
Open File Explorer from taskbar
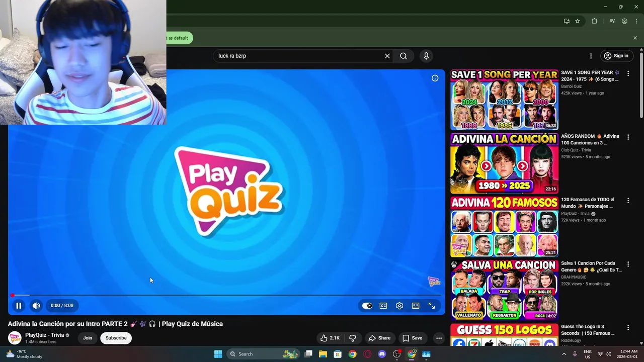coord(323,354)
